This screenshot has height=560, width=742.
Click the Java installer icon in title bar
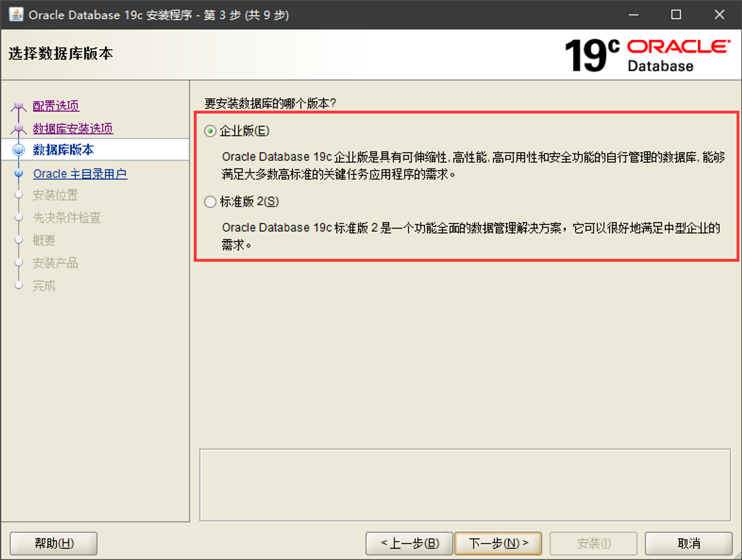(16, 15)
